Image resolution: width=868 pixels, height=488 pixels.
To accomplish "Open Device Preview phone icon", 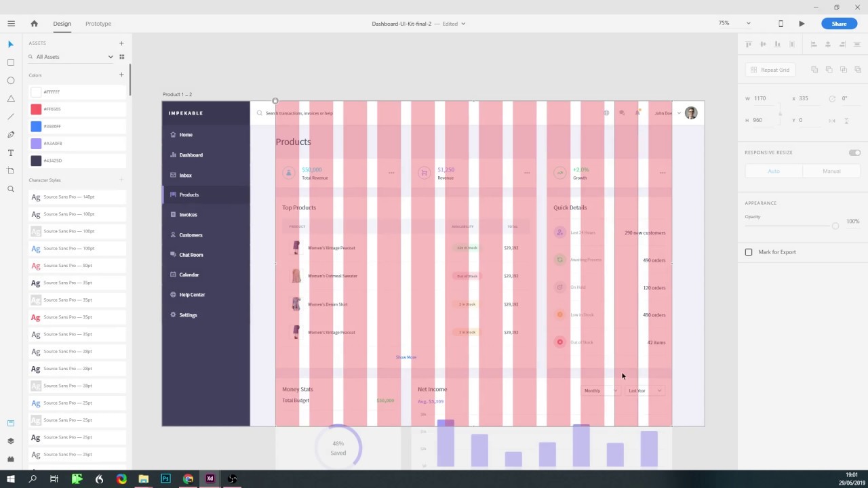I will point(781,24).
